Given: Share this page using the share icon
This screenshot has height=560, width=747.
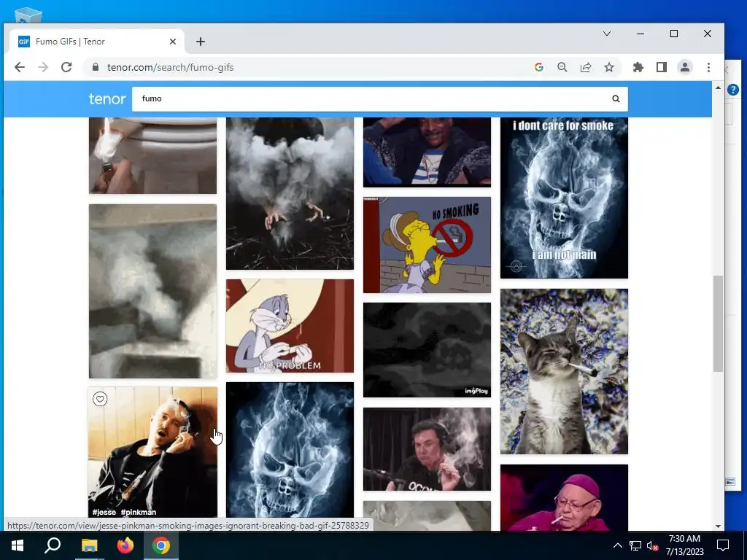Looking at the screenshot, I should coord(586,67).
